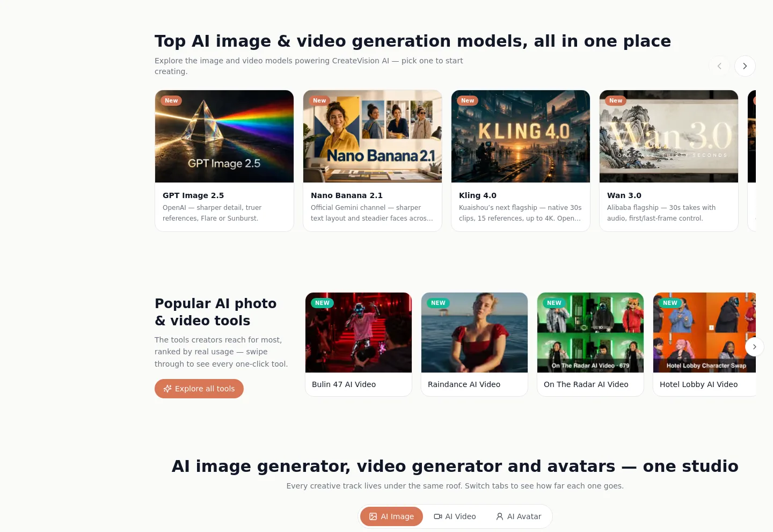773x532 pixels.
Task: Click the Official Gemini channel description
Action: [x=372, y=213]
